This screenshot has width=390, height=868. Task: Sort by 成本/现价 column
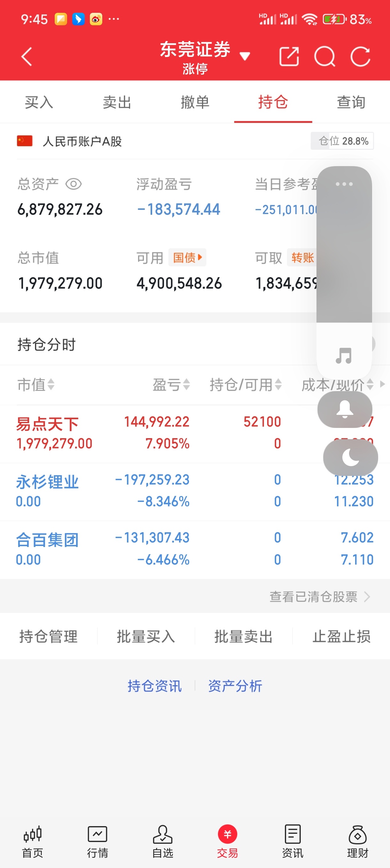[338, 384]
